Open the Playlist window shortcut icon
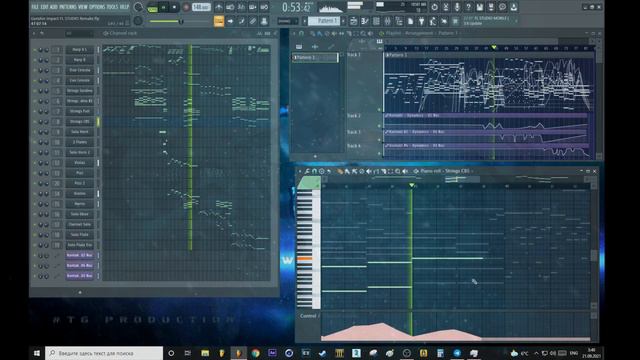This screenshot has height=360, width=640. point(353,21)
